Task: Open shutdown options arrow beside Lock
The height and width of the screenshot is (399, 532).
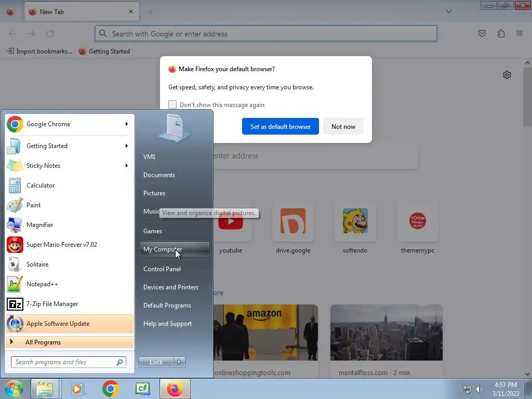Action: click(179, 362)
